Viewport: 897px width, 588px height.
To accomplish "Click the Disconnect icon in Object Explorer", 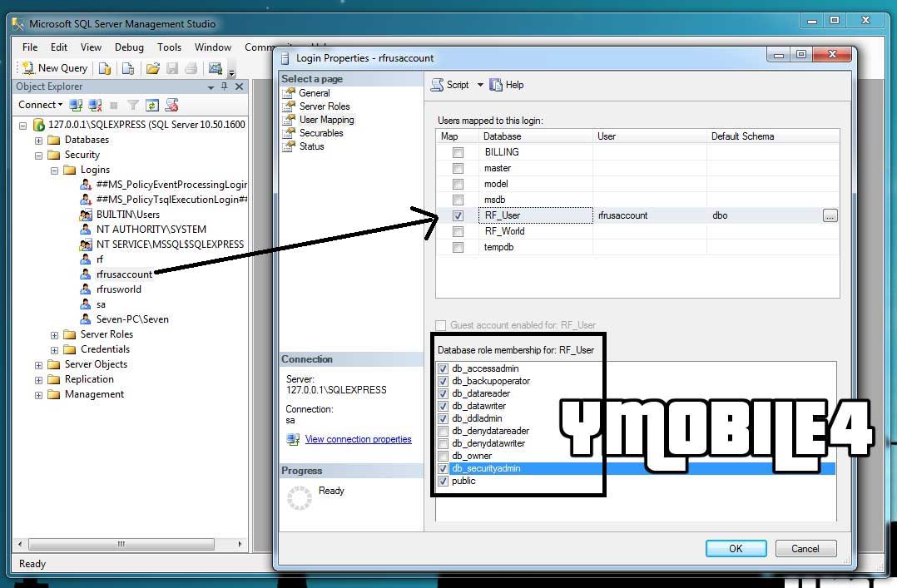I will 95,106.
